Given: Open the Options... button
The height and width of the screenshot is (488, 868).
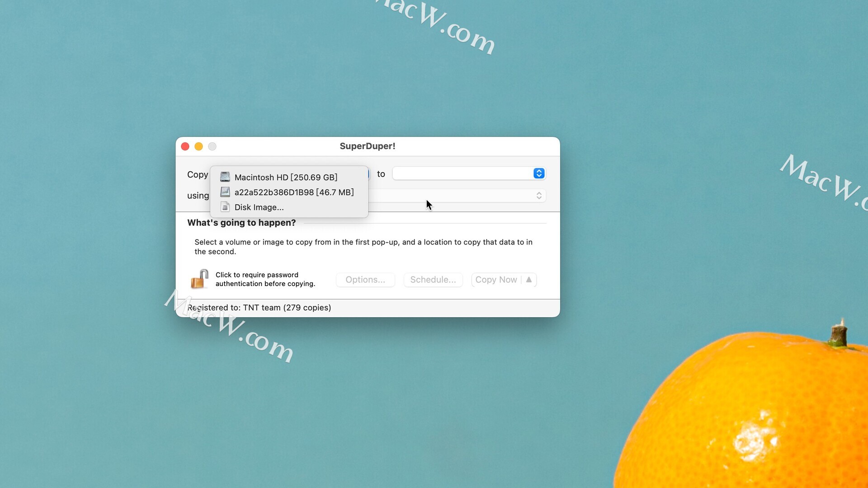Looking at the screenshot, I should coord(365,280).
